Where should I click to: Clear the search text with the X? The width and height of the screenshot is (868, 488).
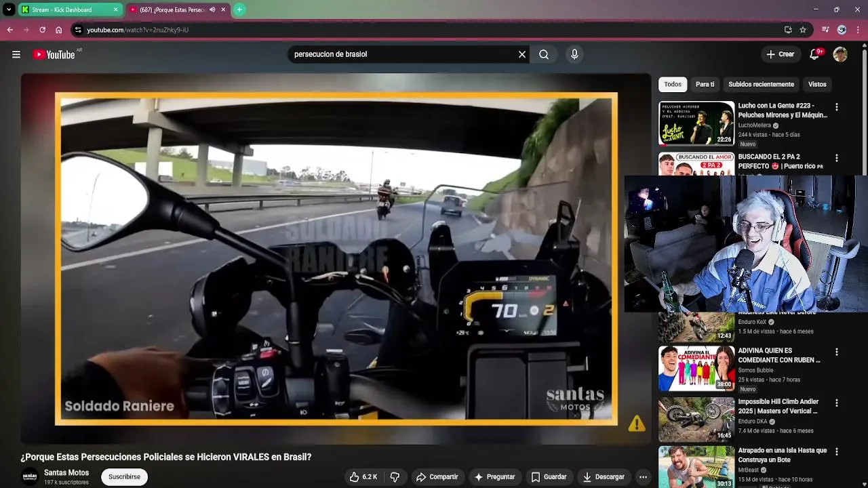[x=522, y=54]
